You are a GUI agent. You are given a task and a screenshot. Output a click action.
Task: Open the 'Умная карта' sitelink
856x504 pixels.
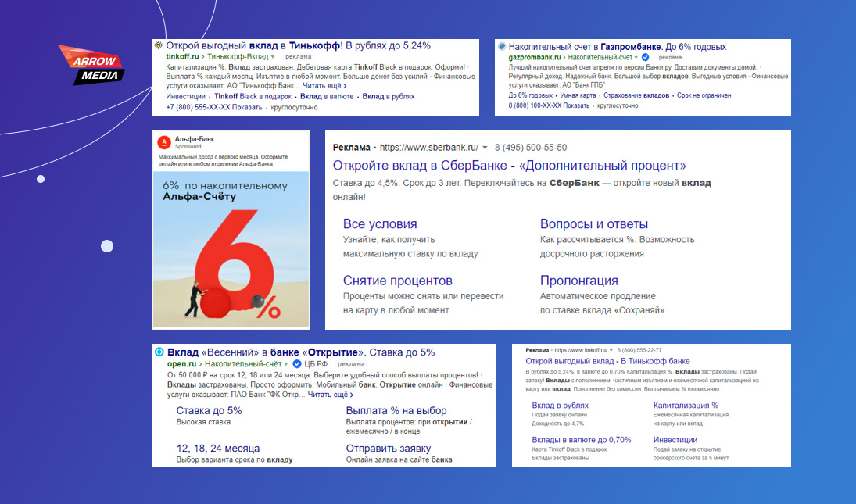click(x=578, y=95)
